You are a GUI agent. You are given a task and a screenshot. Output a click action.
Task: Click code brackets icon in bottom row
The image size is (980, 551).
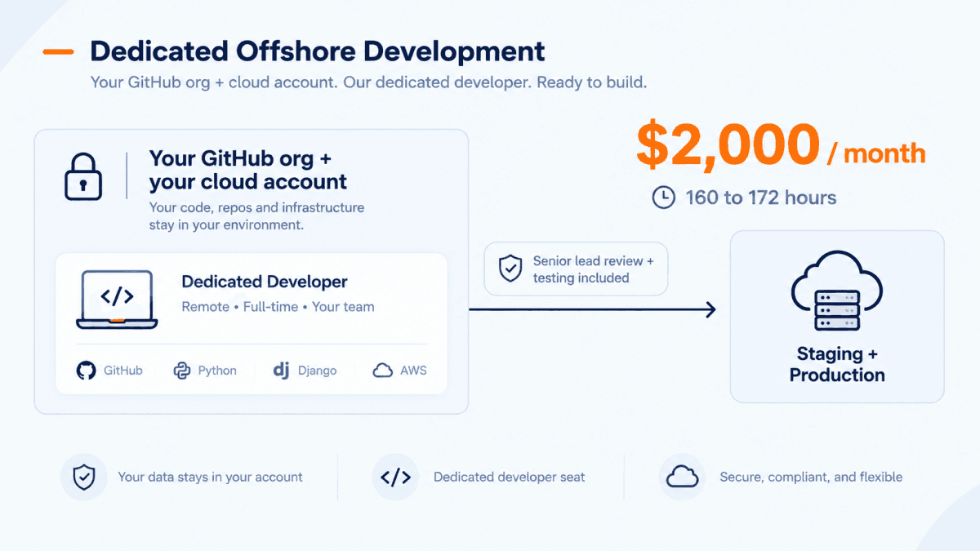click(x=395, y=478)
